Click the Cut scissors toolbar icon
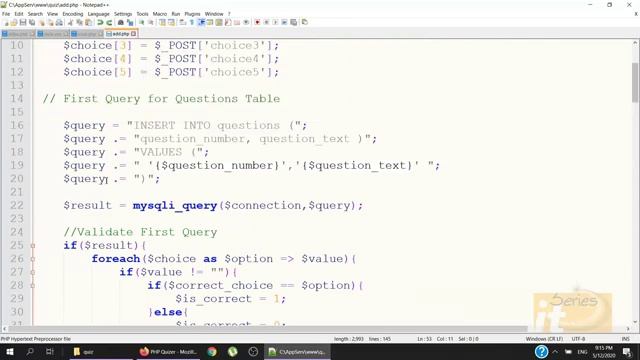The image size is (640, 360). (x=71, y=22)
